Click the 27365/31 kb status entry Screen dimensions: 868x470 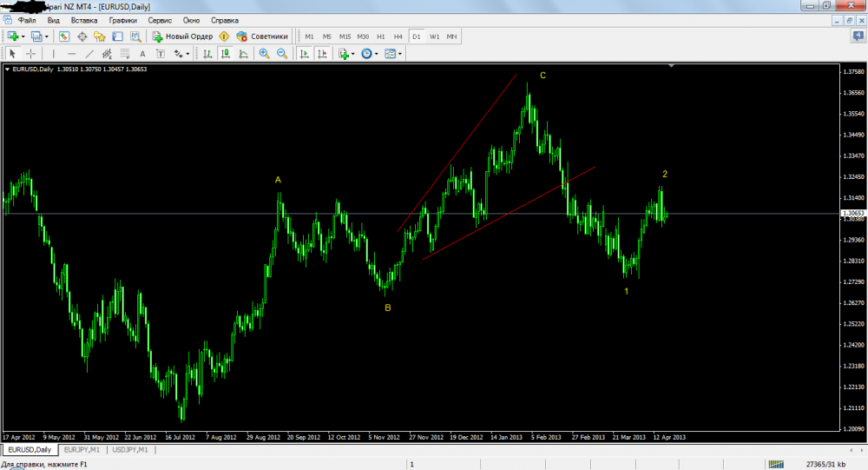coord(826,465)
